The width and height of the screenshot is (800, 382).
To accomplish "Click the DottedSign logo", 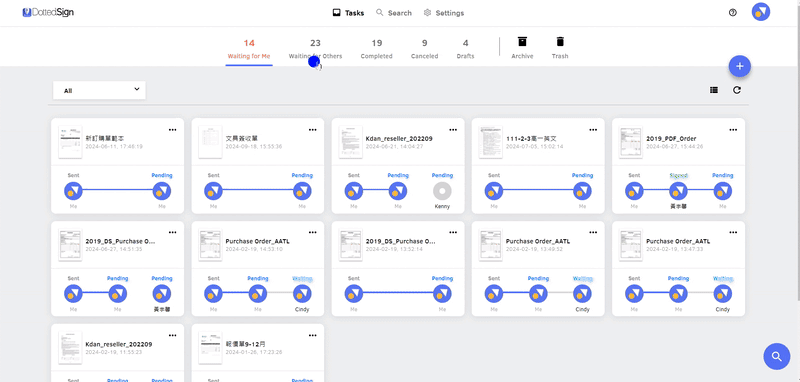I will point(48,12).
